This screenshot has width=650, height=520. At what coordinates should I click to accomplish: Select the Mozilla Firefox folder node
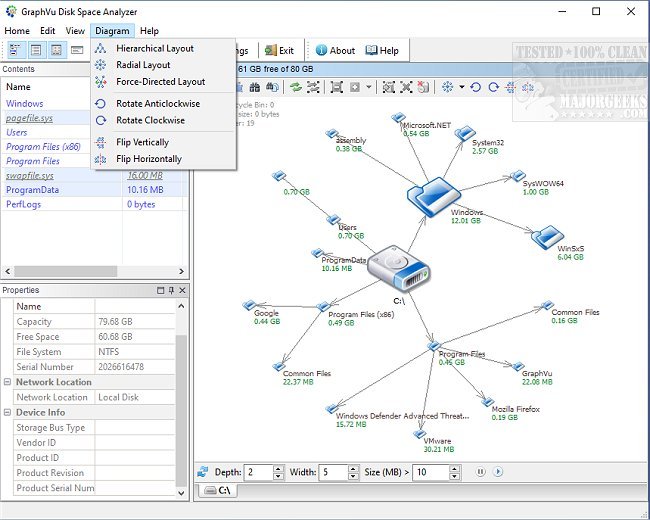click(488, 401)
